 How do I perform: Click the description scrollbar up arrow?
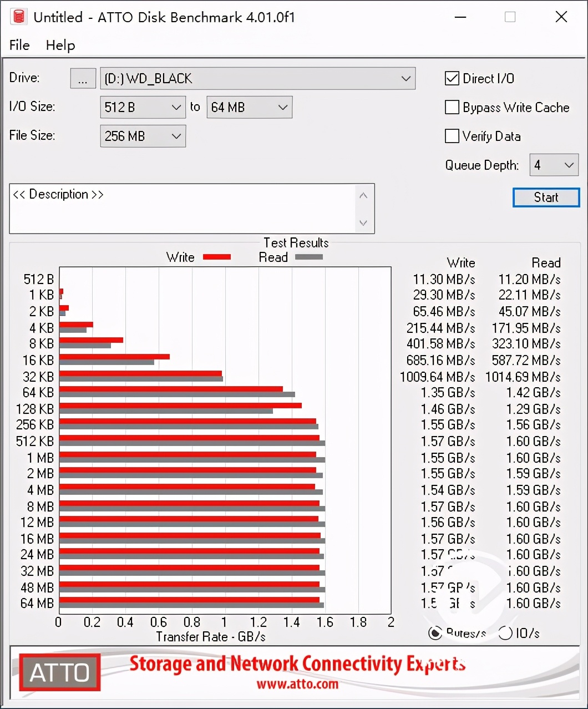363,195
